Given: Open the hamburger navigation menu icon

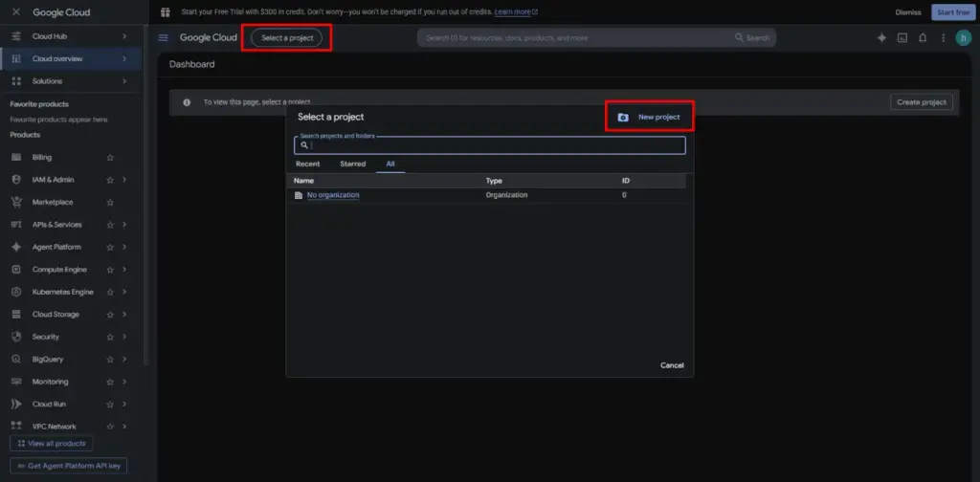Looking at the screenshot, I should coord(163,38).
